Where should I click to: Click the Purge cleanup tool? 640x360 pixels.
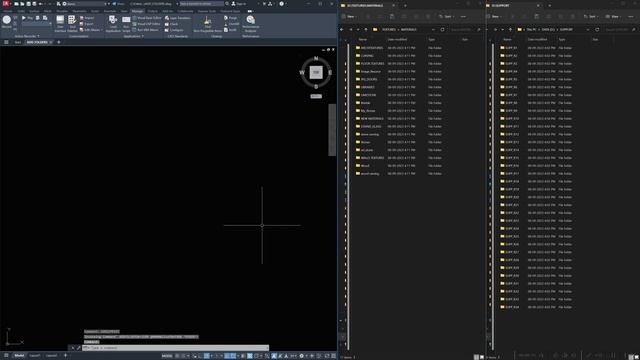231,18
